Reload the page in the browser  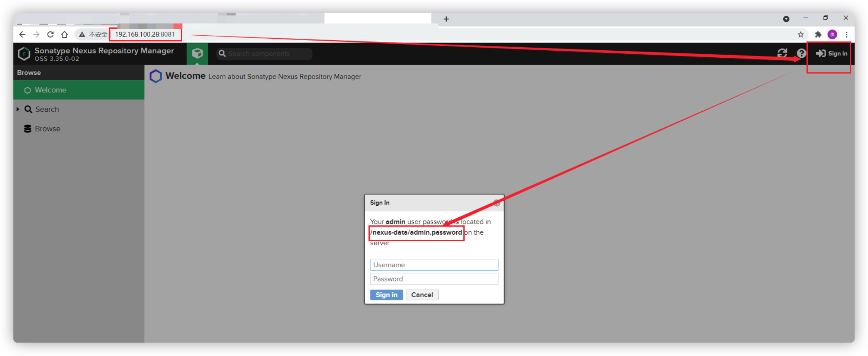[x=51, y=35]
